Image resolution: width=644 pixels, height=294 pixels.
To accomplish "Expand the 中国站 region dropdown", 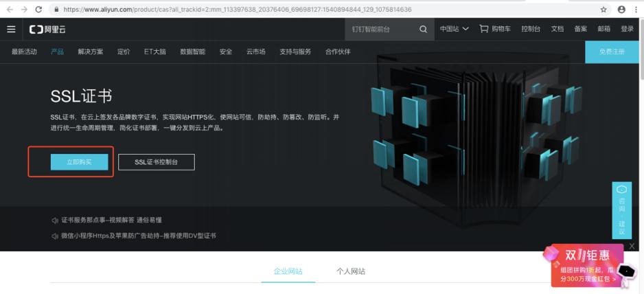I will tap(454, 29).
